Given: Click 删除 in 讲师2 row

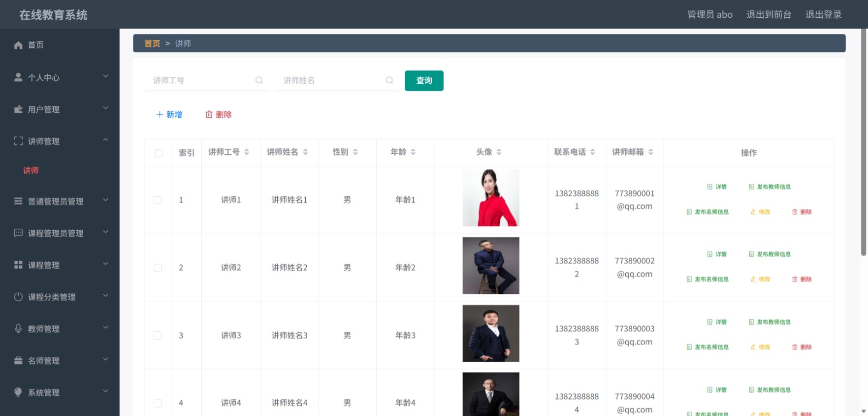Looking at the screenshot, I should (802, 279).
